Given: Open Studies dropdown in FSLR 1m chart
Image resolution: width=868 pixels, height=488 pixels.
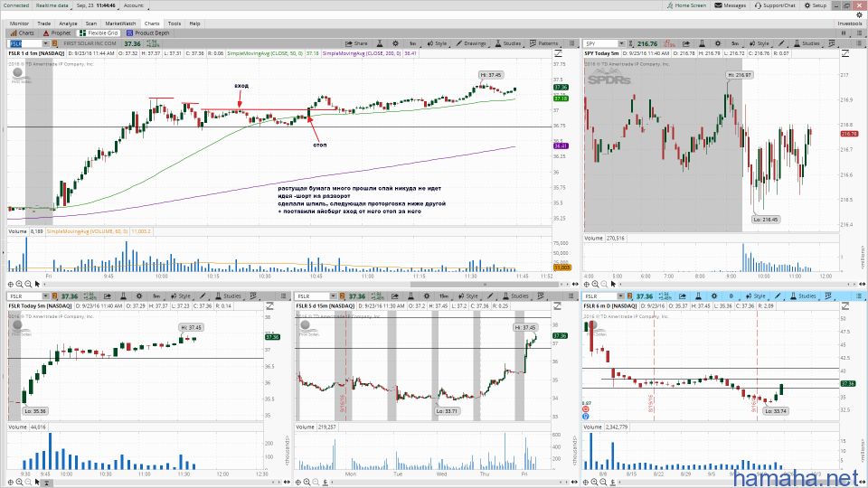Looking at the screenshot, I should tap(507, 43).
